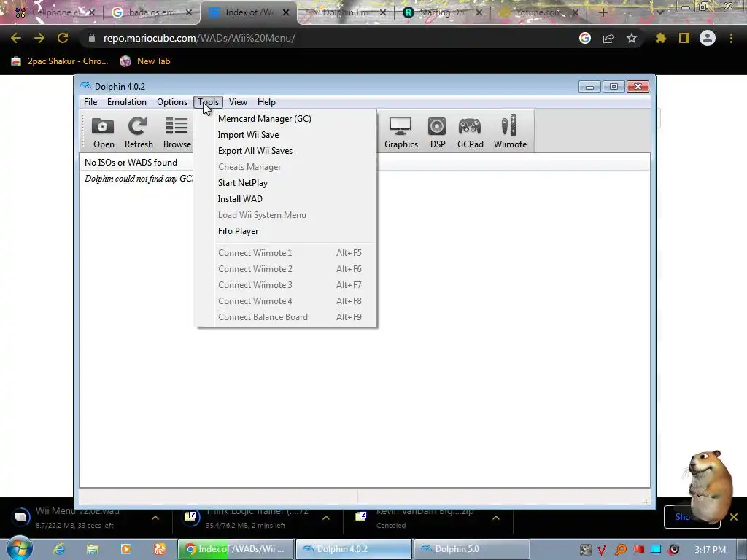Close the Tools menu
The height and width of the screenshot is (560, 747).
point(208,102)
